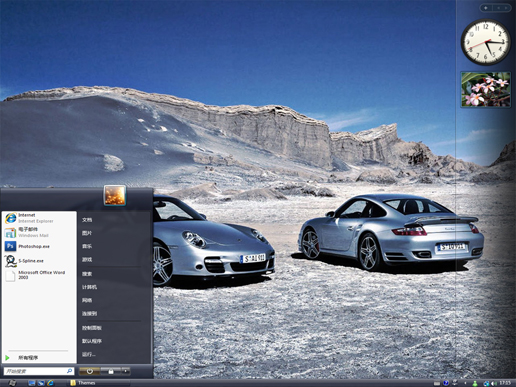Open the shutdown options arrow menu
Screen dimensions: 516x387
coord(126,371)
